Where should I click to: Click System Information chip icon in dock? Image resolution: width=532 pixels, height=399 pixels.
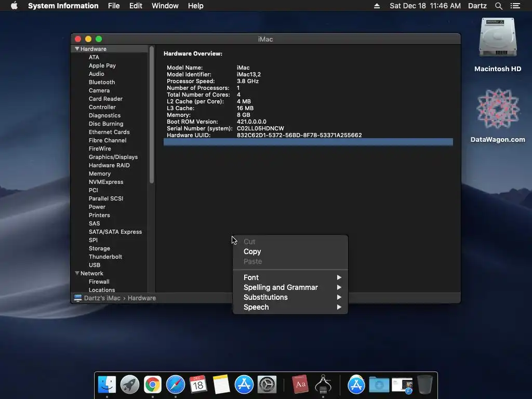coord(323,384)
